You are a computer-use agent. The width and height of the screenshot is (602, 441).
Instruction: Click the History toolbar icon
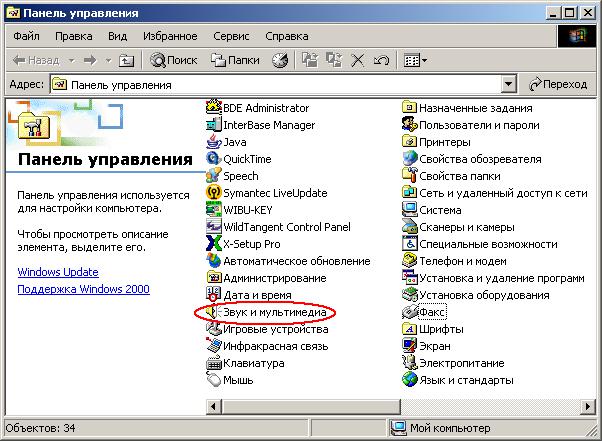click(280, 60)
